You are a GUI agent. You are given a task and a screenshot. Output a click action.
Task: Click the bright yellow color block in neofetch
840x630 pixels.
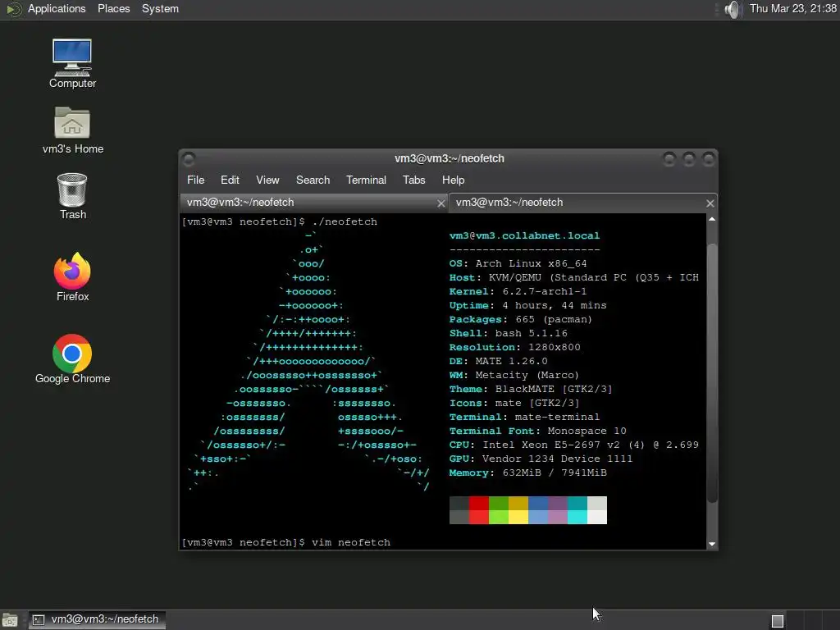click(518, 517)
